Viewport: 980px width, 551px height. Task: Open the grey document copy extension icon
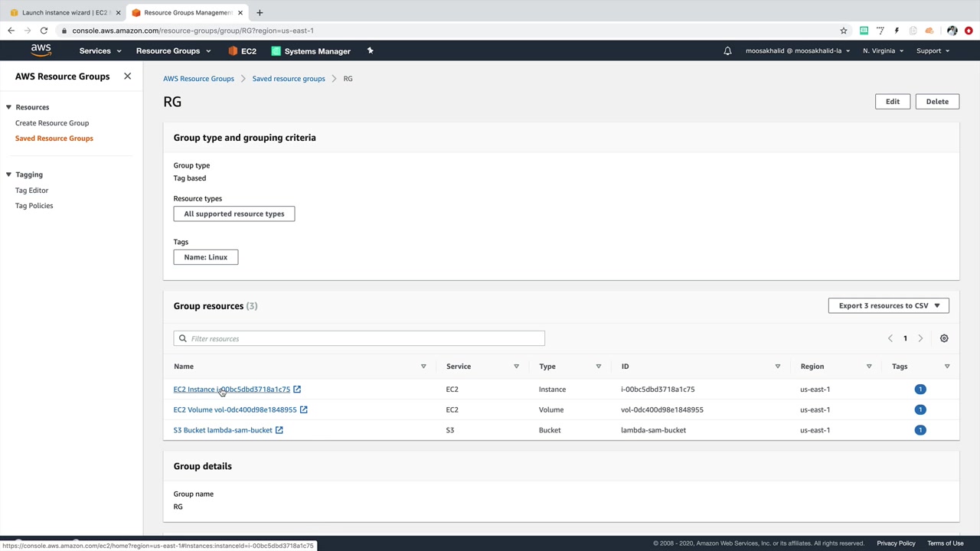(913, 31)
